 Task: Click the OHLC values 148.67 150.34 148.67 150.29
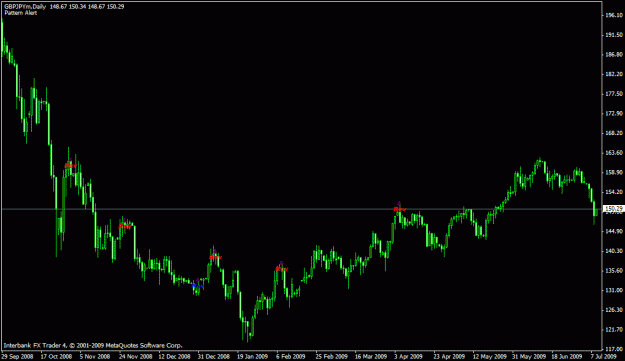point(87,6)
